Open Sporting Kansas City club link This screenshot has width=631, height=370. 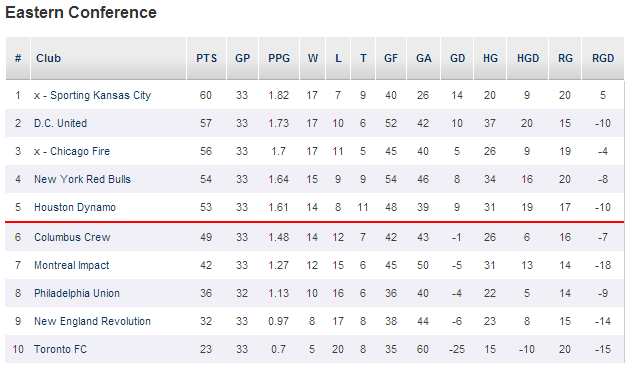(100, 95)
